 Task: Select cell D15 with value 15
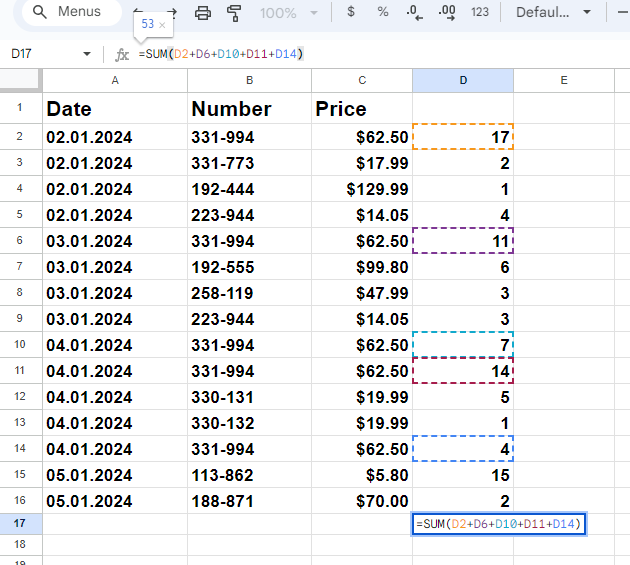pyautogui.click(x=463, y=475)
